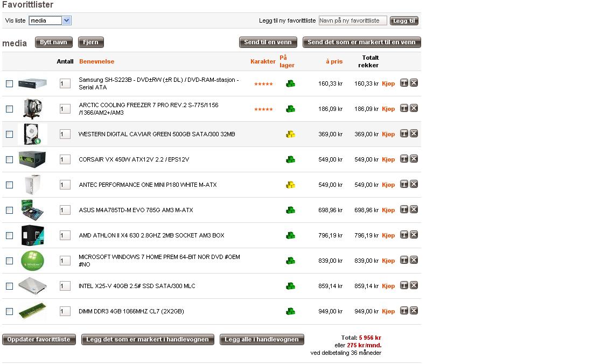This screenshot has width=594, height=364.
Task: Open Samsung SH-S223B drive thumbnail
Action: coord(32,83)
